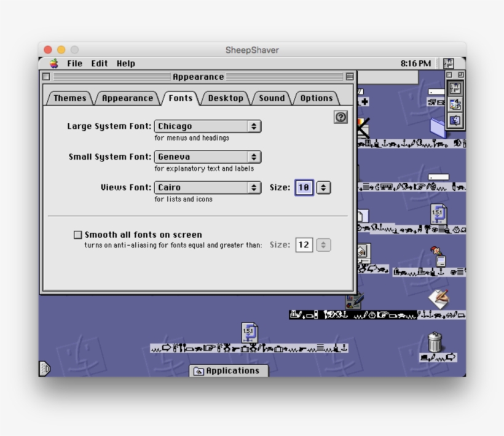Click the black-highlighted icon label on desktop
Screen dimensions: 504x436
point(353,315)
